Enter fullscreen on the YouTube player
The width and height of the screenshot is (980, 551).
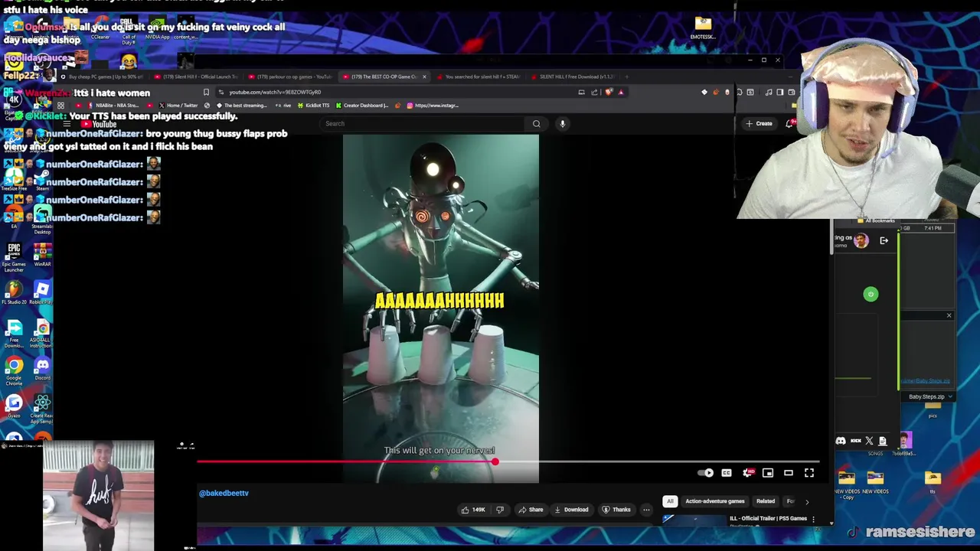(809, 473)
